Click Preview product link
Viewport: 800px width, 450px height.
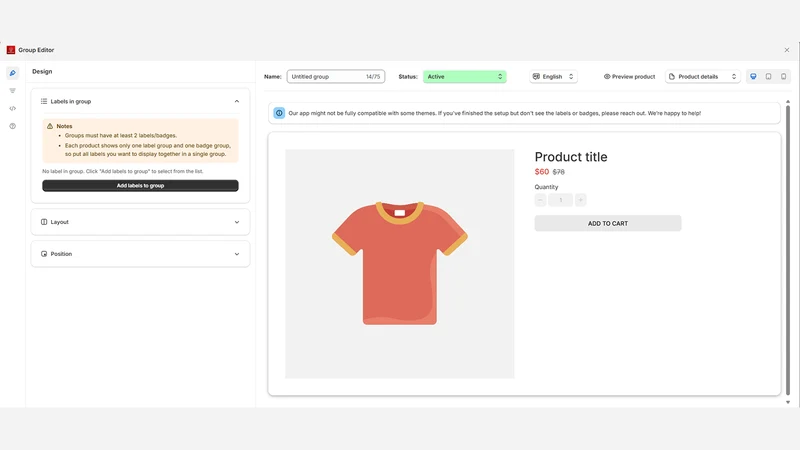click(630, 77)
